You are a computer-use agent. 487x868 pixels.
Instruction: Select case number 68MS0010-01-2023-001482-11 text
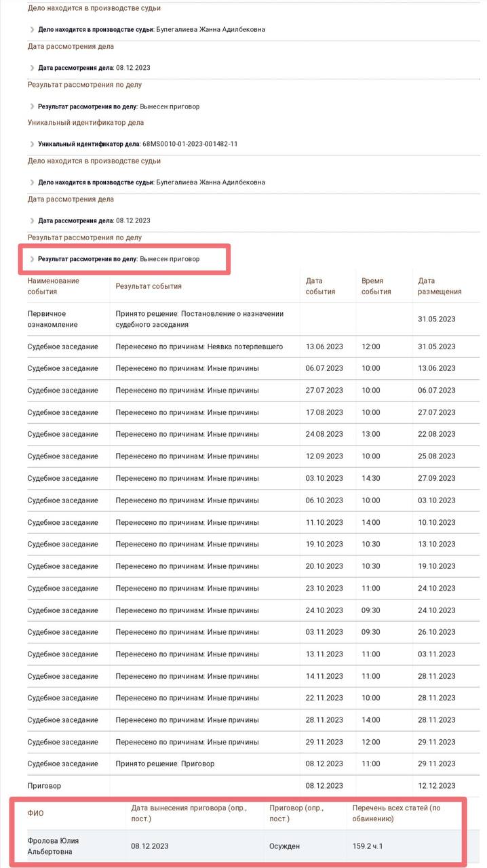pyautogui.click(x=190, y=144)
